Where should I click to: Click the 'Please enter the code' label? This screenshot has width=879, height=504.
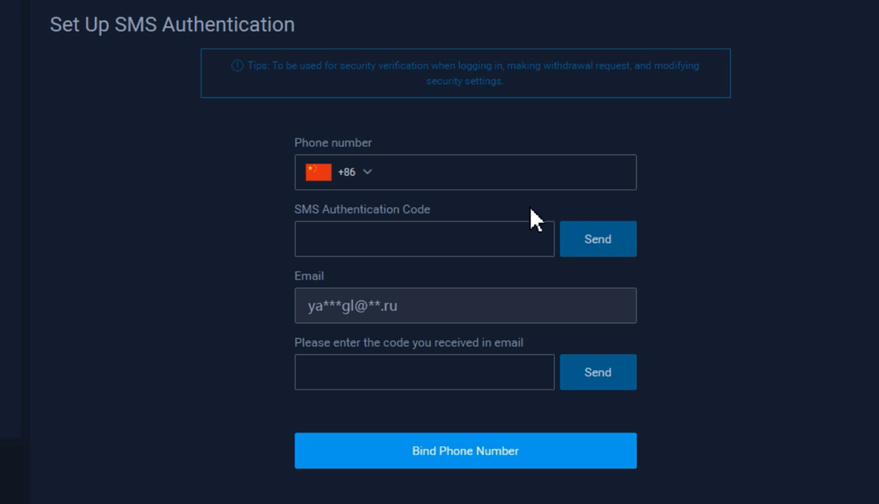tap(409, 343)
